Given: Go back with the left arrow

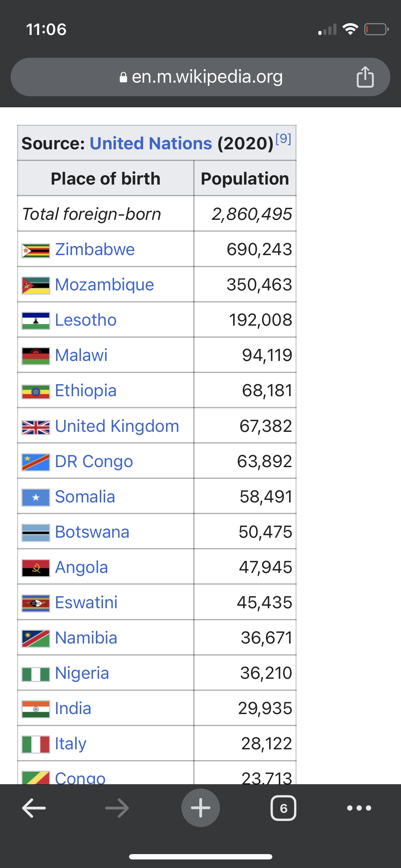Looking at the screenshot, I should click(x=34, y=808).
